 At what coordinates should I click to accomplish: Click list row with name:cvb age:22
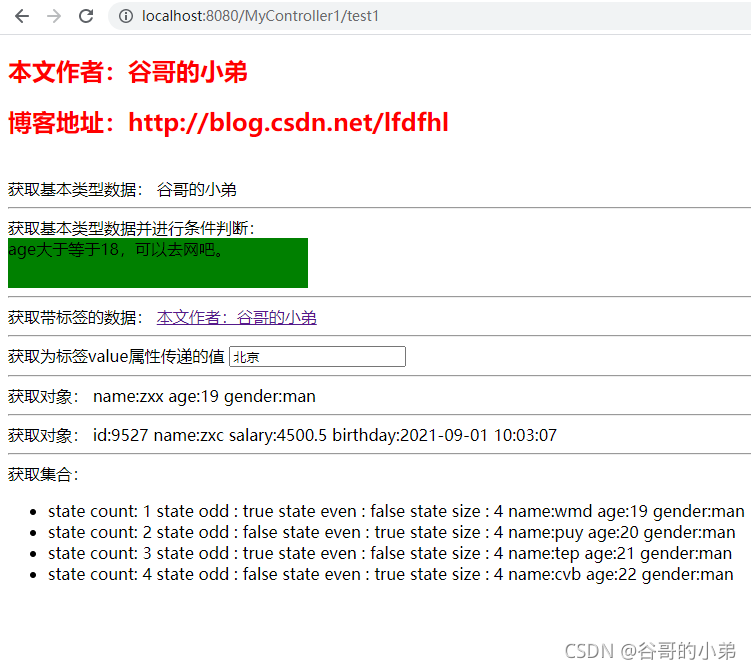point(390,575)
